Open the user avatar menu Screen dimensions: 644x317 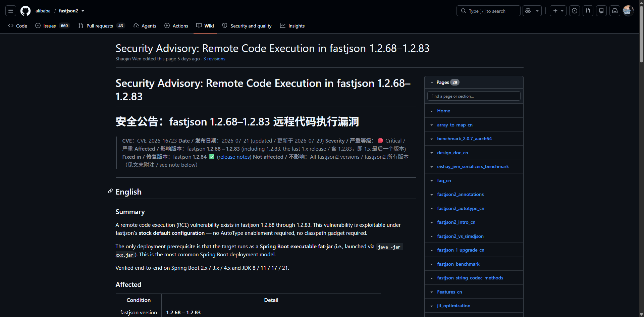coord(628,11)
